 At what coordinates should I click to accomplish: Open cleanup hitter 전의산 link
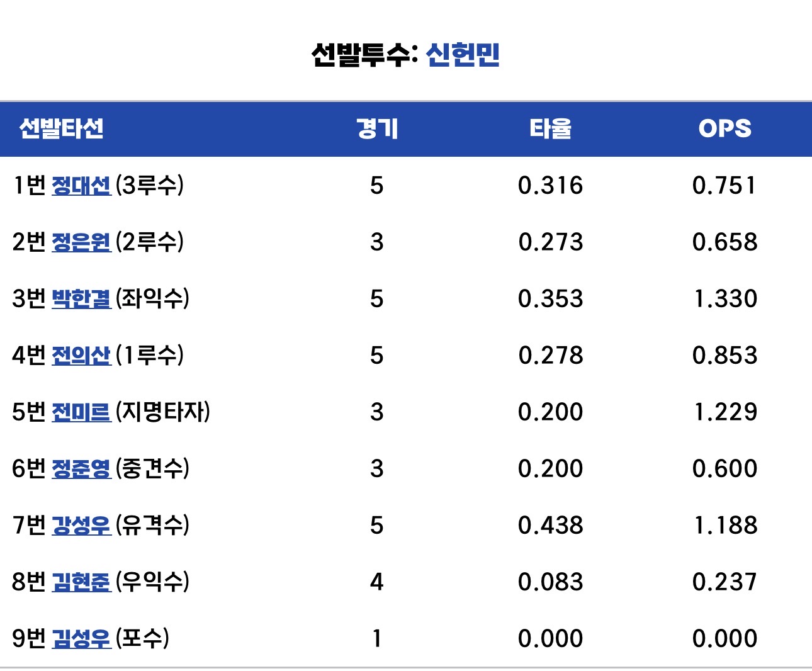tap(81, 356)
